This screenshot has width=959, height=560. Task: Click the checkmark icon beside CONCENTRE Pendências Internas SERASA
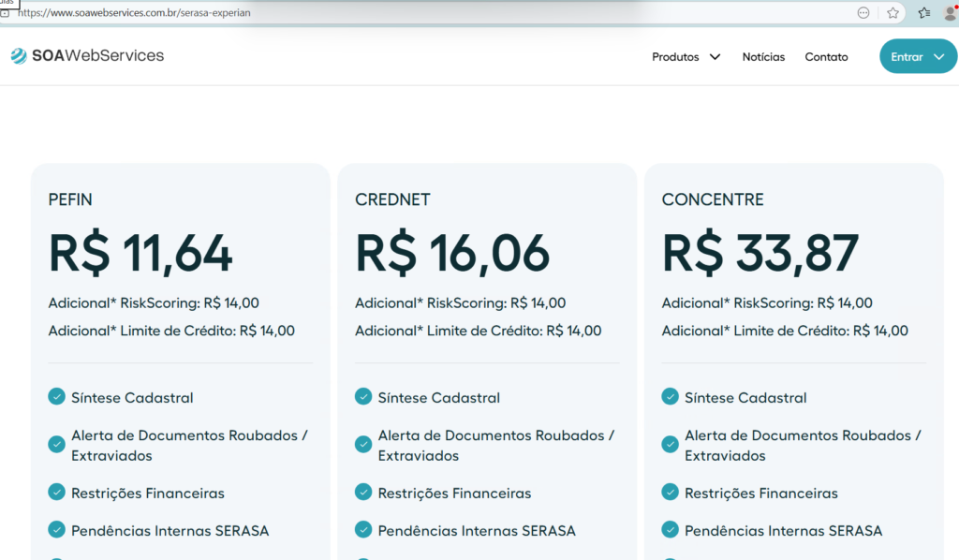pos(671,530)
